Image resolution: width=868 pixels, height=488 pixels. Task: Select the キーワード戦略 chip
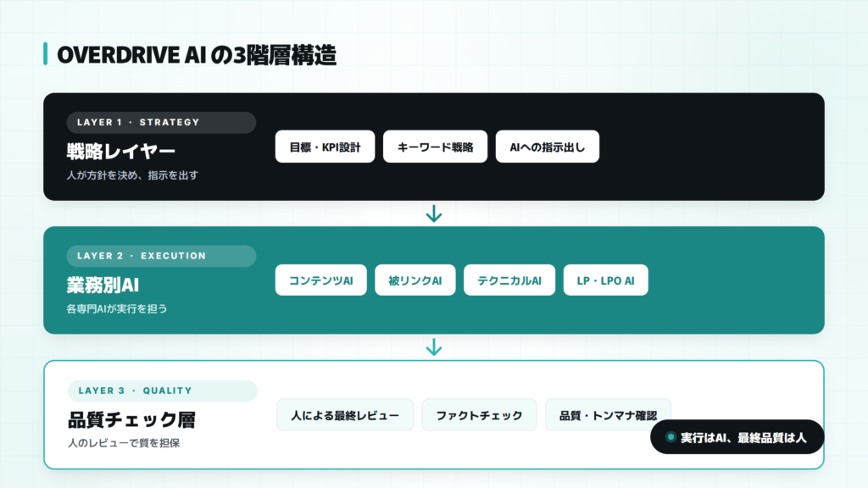click(x=435, y=147)
